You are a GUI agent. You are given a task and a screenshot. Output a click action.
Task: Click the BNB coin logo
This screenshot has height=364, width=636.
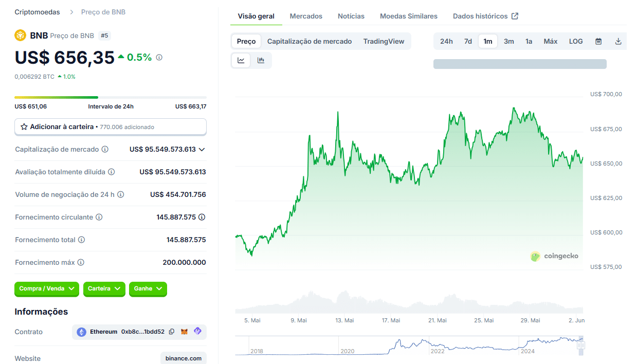pyautogui.click(x=20, y=35)
